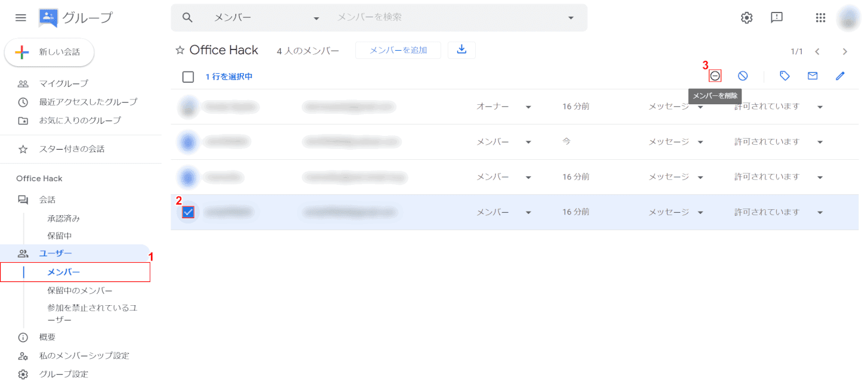Click the メンバーを検索 search field
The image size is (868, 391).
[447, 18]
